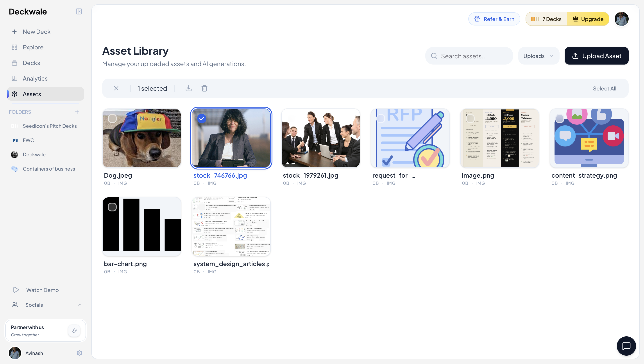644x364 pixels.
Task: Click the Explore icon in the sidebar
Action: point(14,47)
